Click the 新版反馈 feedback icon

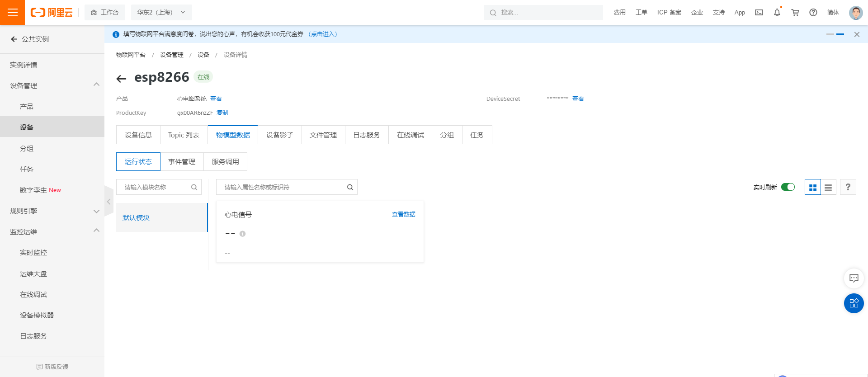(x=39, y=367)
